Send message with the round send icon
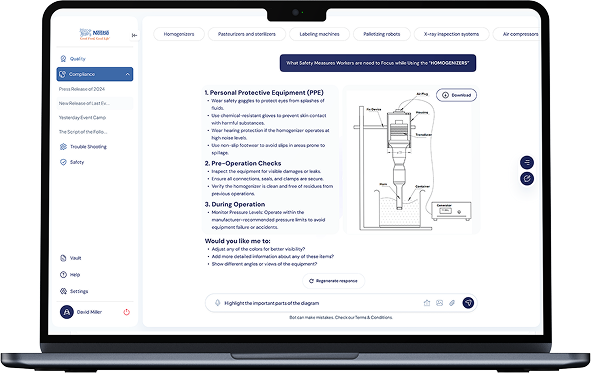Viewport: 591px width, 373px height. tap(468, 303)
